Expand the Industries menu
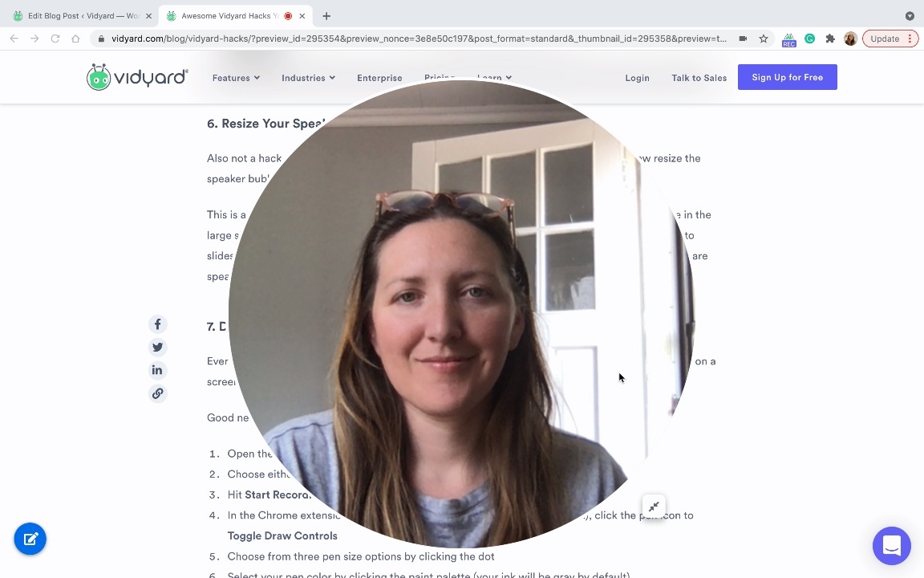This screenshot has width=924, height=578. coord(308,78)
